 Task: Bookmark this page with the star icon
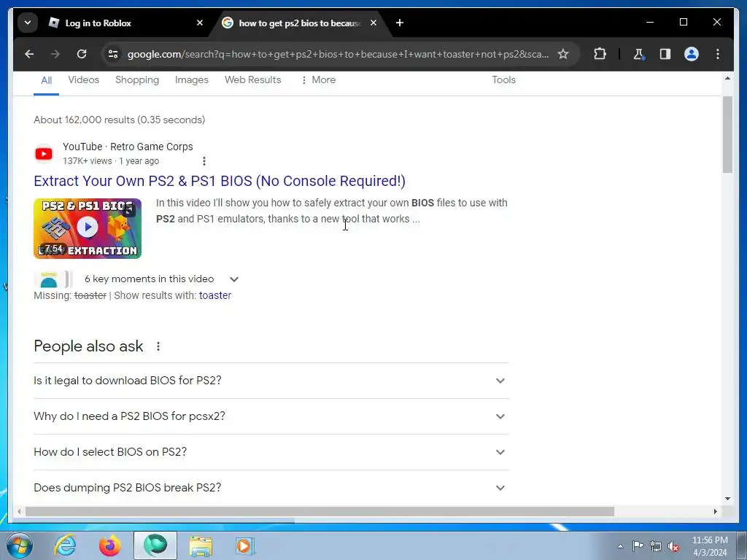click(563, 54)
